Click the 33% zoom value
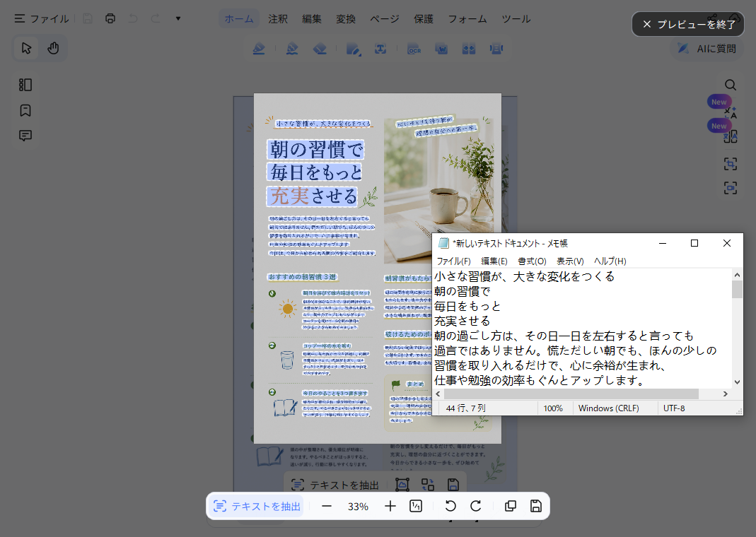The image size is (756, 537). click(x=358, y=507)
